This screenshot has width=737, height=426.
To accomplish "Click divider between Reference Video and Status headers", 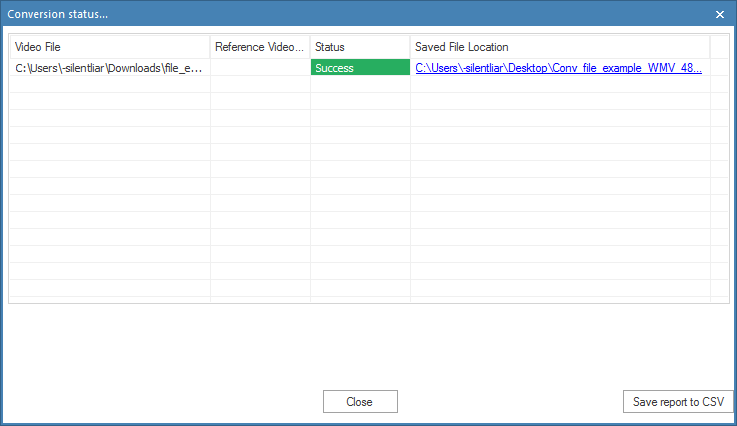I will click(x=310, y=47).
